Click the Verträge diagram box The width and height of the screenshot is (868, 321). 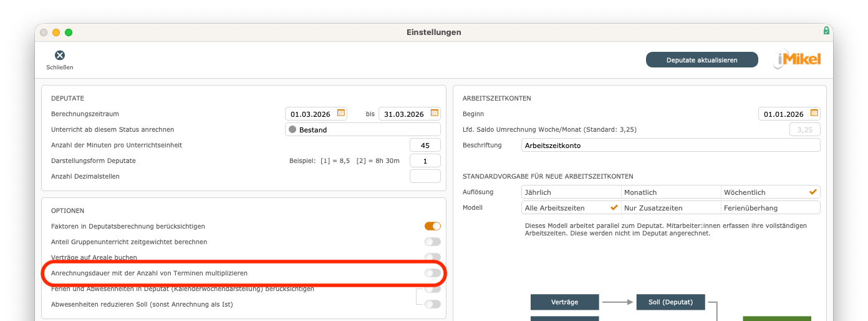pyautogui.click(x=565, y=302)
